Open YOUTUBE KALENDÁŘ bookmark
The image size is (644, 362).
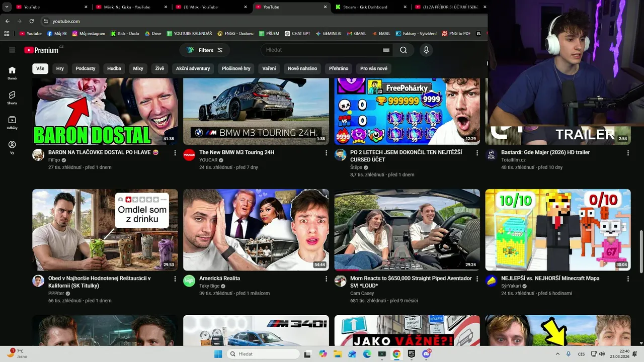coord(189,34)
